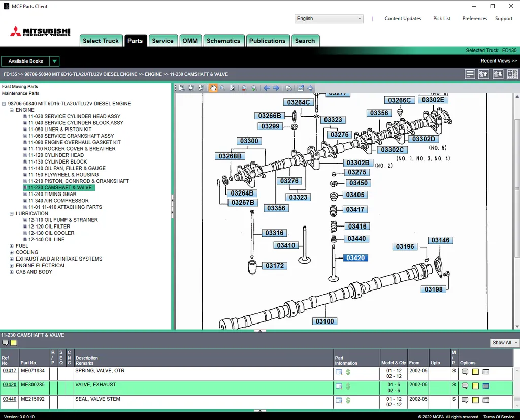
Task: Go to previous diagram with left arrow
Action: [267, 88]
